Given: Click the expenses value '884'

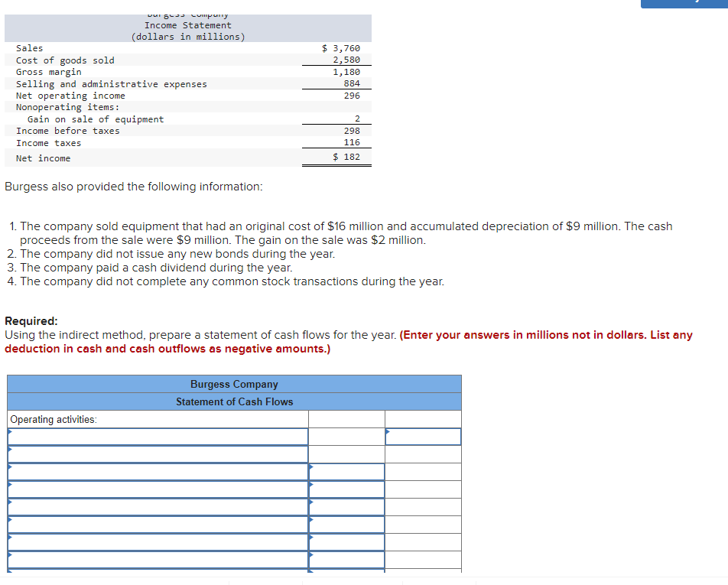Looking at the screenshot, I should pyautogui.click(x=352, y=83).
